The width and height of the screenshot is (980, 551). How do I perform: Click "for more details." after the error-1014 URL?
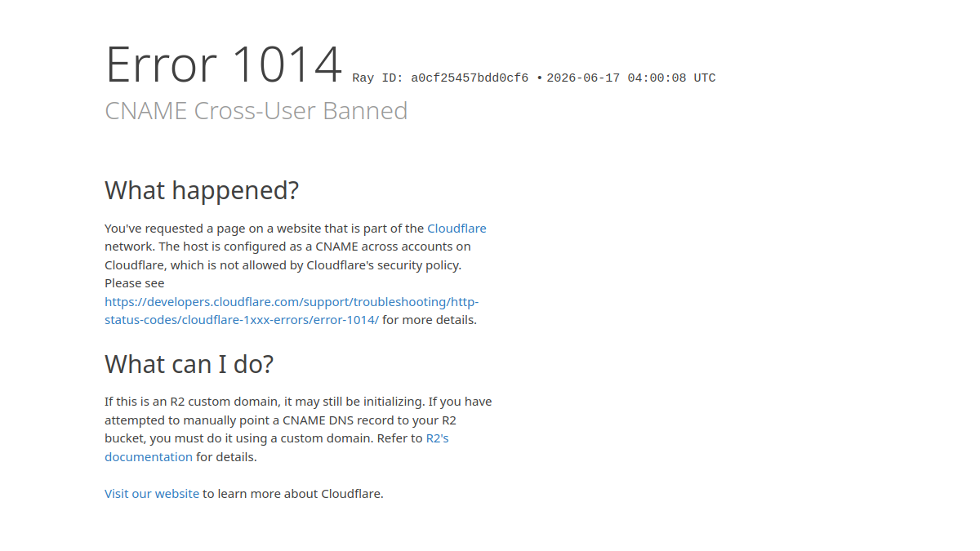430,320
